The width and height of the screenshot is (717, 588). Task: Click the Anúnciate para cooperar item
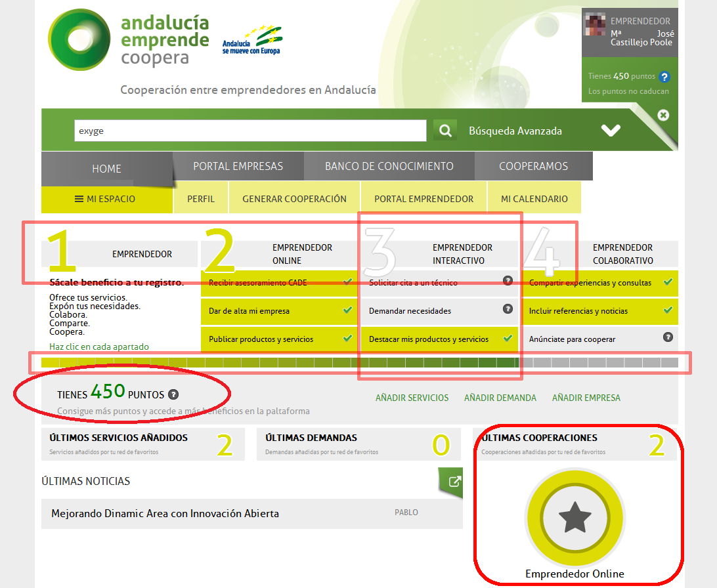click(x=600, y=339)
